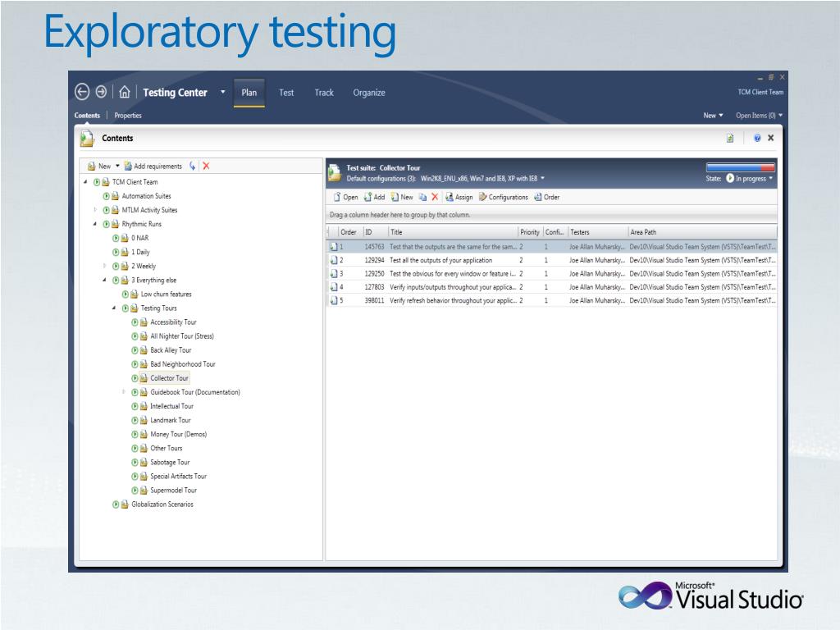840x630 pixels.
Task: Click red remove X in suite toolbar
Action: click(435, 197)
